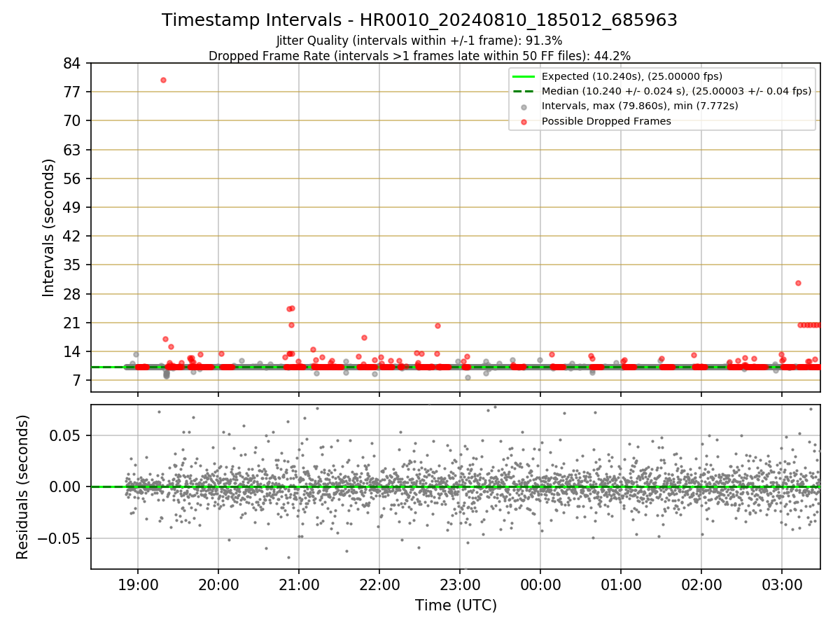
Task: Click the '23:00' x-axis tick label
Action: click(x=460, y=584)
